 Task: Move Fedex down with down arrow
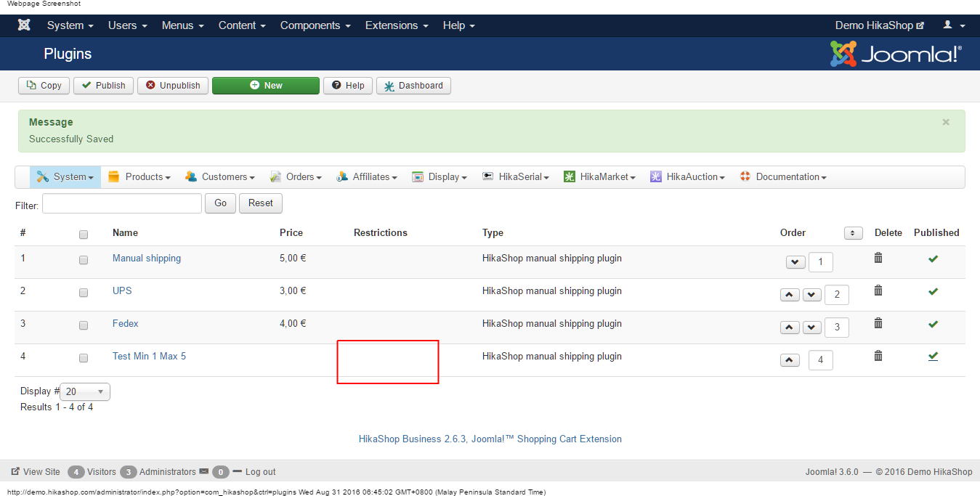(812, 328)
